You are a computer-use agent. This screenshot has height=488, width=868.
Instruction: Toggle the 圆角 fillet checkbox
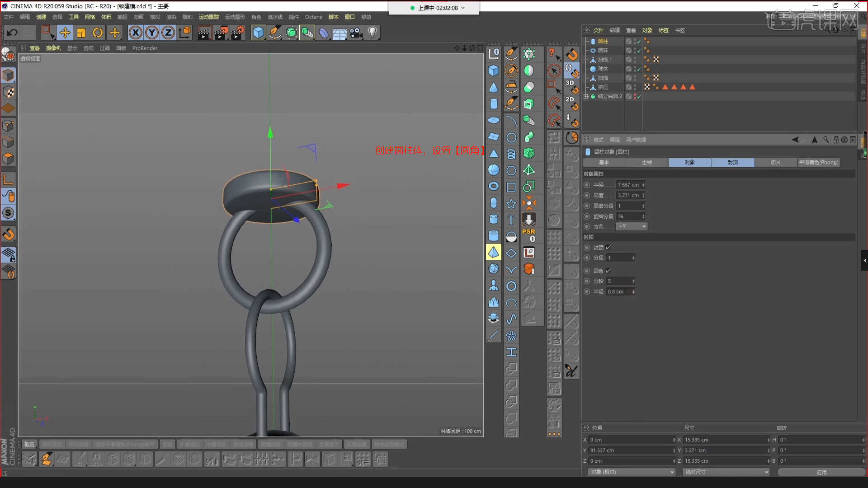609,271
